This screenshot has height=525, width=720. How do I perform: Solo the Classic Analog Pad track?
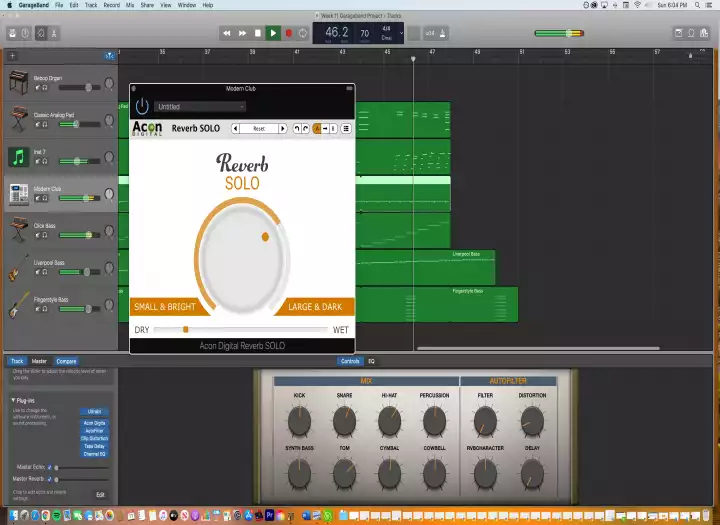45,124
